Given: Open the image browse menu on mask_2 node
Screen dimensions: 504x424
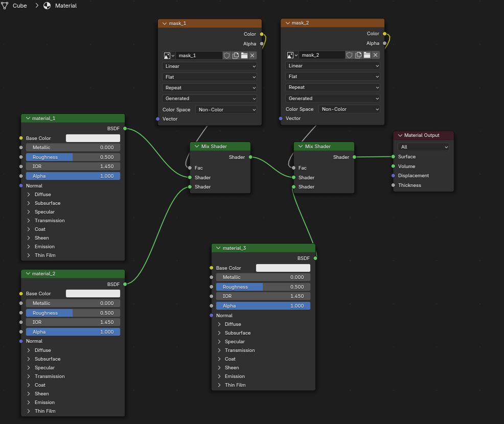Looking at the screenshot, I should click(x=292, y=55).
